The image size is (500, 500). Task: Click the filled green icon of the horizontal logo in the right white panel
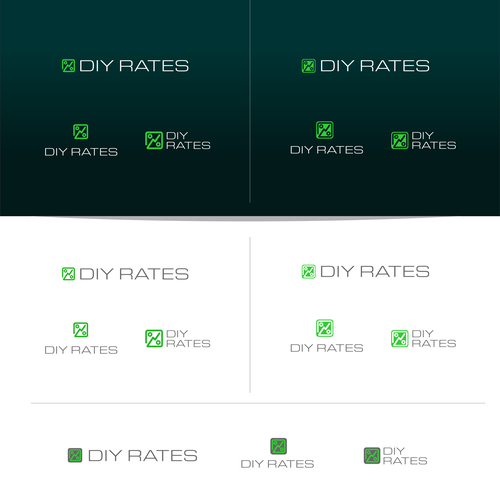pyautogui.click(x=308, y=271)
